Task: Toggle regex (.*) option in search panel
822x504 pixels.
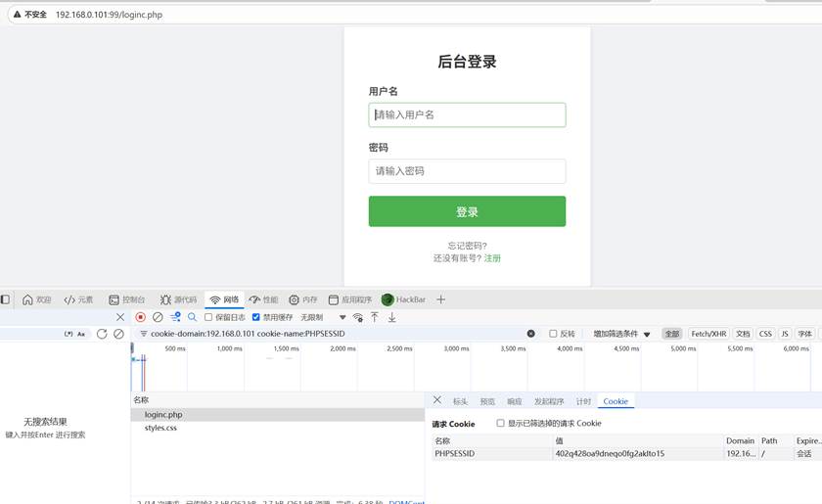Action: tap(68, 334)
